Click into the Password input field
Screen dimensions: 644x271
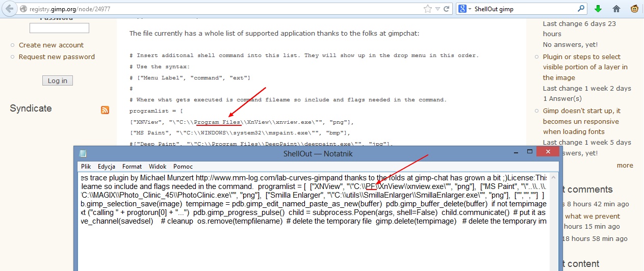click(59, 28)
